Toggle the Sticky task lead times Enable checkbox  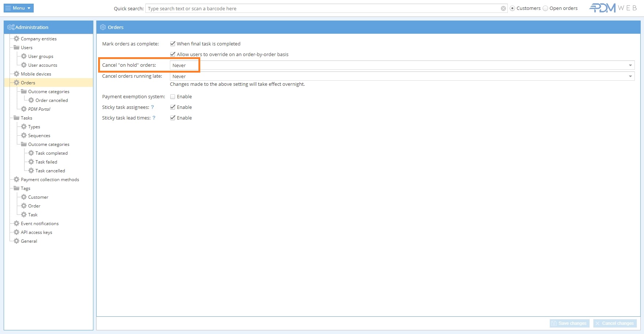coord(173,118)
